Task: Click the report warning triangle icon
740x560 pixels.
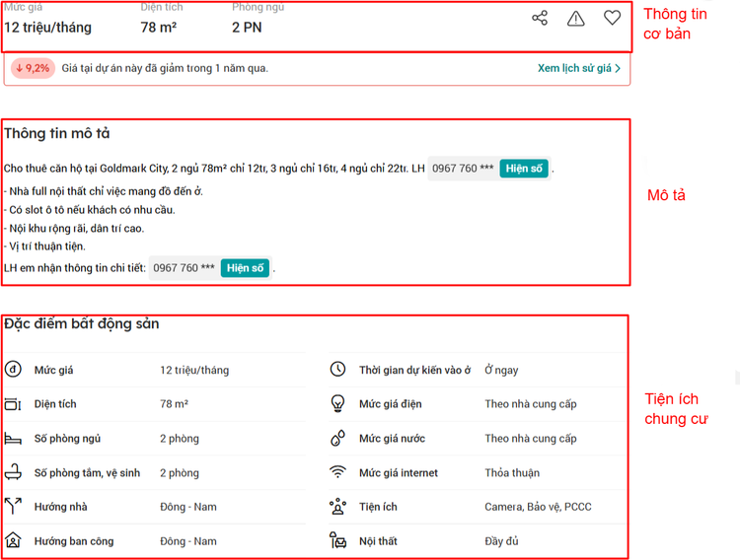Action: pyautogui.click(x=576, y=18)
